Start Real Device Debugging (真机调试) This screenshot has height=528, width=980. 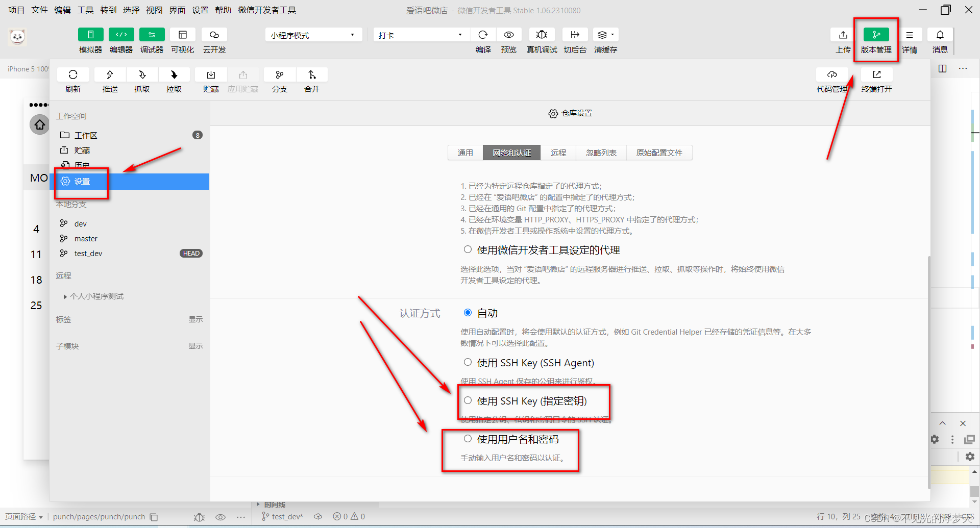(x=542, y=35)
